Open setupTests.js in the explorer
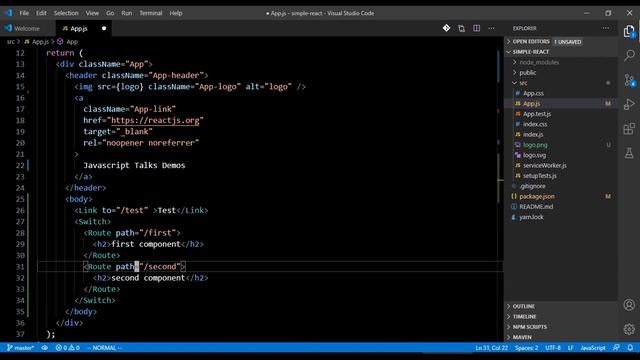 click(540, 176)
